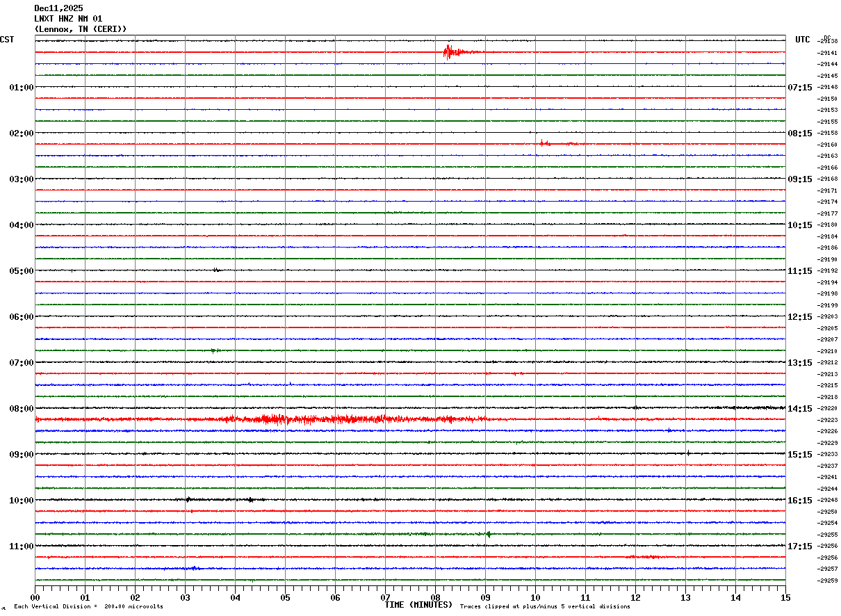Select the '07:00' CST row label

pos(22,363)
